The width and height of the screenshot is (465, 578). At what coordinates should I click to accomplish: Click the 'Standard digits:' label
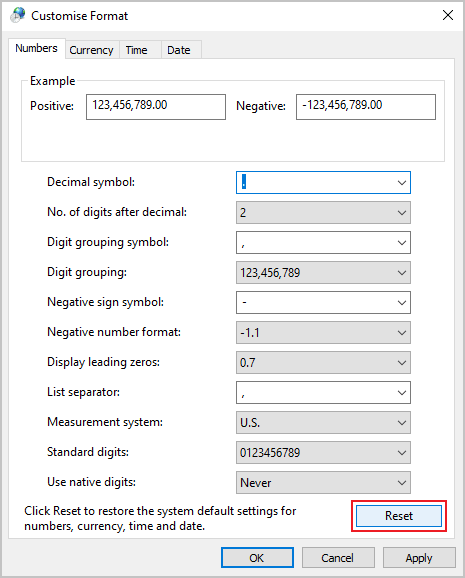pyautogui.click(x=88, y=452)
